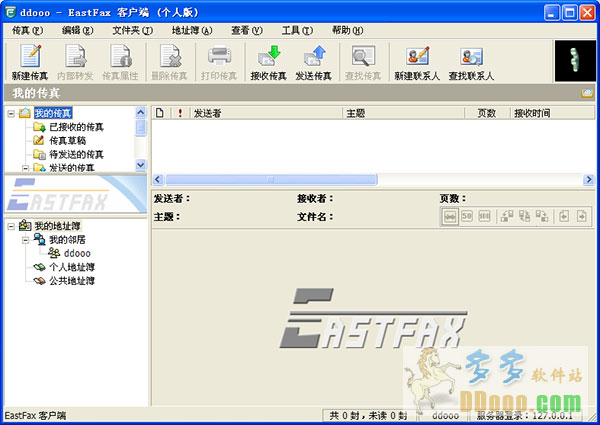Click status bar text 共 0 封，未读 0 封
This screenshot has width=600, height=425.
(368, 416)
